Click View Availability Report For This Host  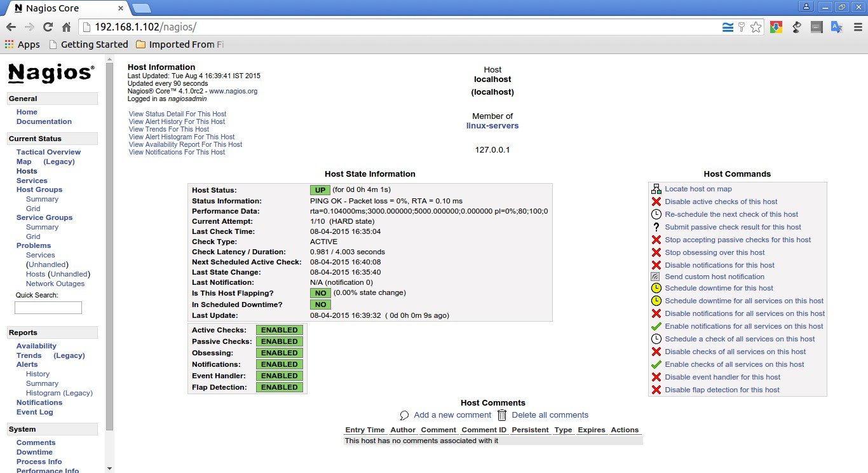point(186,144)
